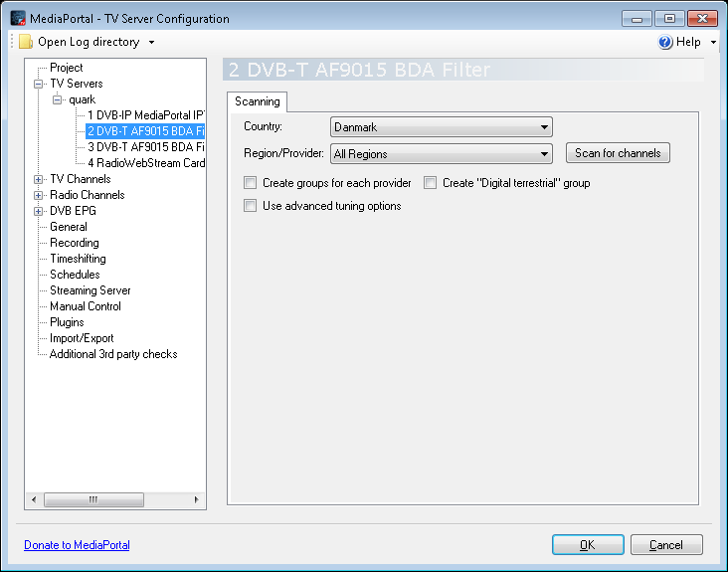Select the Recording tree item

click(75, 243)
